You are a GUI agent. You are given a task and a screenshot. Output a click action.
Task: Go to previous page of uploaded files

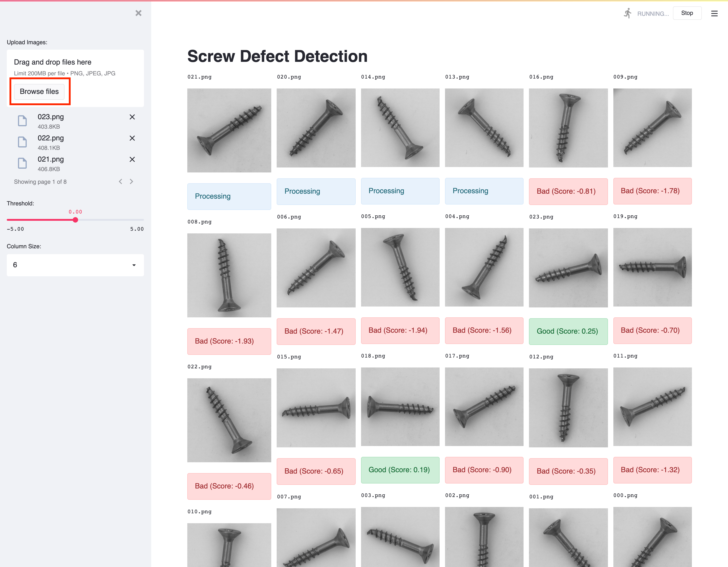click(120, 182)
